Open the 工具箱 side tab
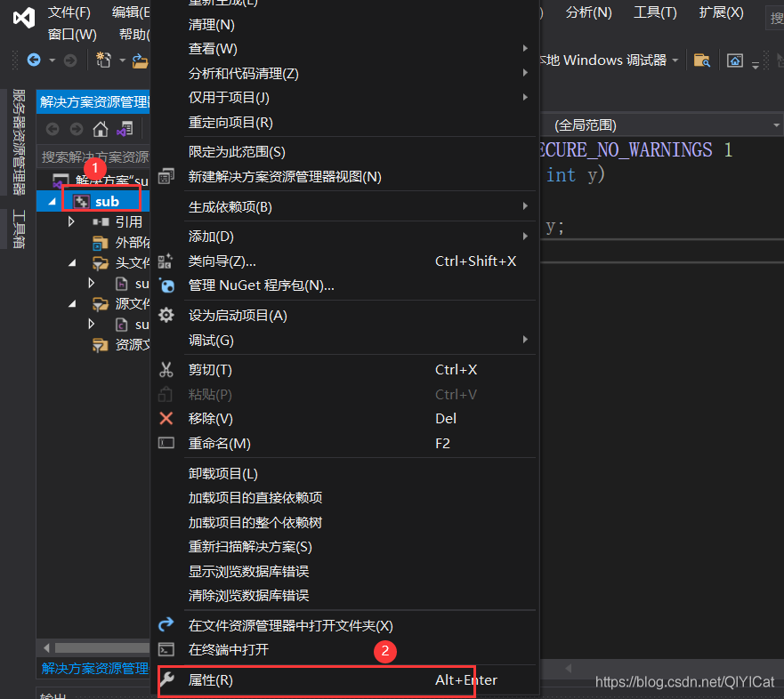This screenshot has width=784, height=699. (19, 229)
